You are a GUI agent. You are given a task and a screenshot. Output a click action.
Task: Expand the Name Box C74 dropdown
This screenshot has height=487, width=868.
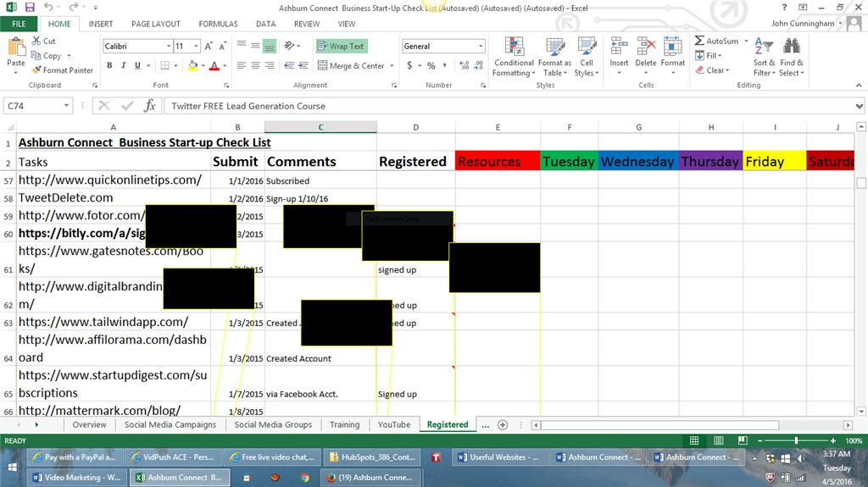click(x=66, y=106)
